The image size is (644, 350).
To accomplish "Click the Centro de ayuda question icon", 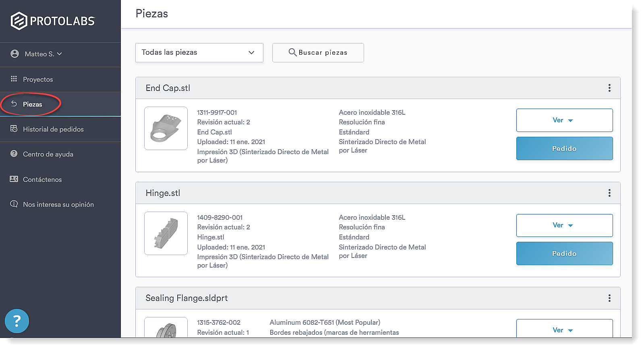I will click(x=14, y=154).
